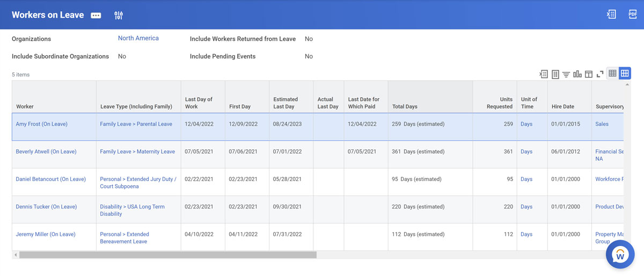Open Amy Frost (On Leave) worker link

point(42,124)
